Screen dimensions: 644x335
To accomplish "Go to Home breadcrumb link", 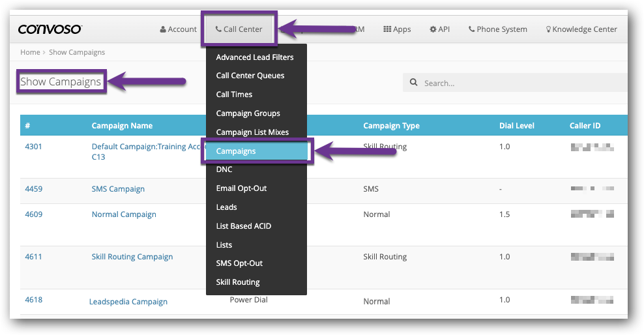I will pyautogui.click(x=30, y=52).
